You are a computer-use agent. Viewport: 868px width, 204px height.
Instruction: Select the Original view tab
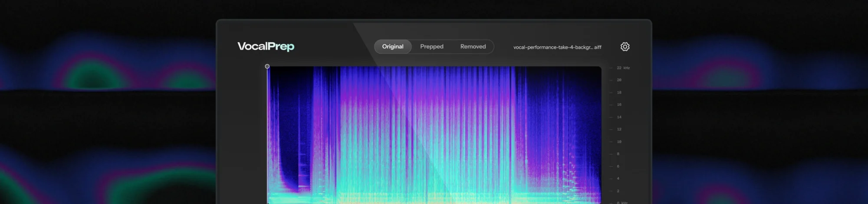[393, 47]
